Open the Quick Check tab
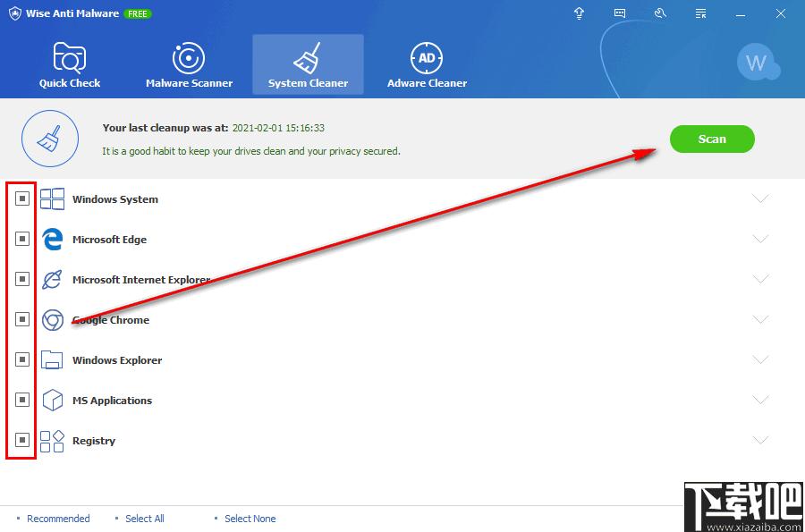 (x=70, y=65)
